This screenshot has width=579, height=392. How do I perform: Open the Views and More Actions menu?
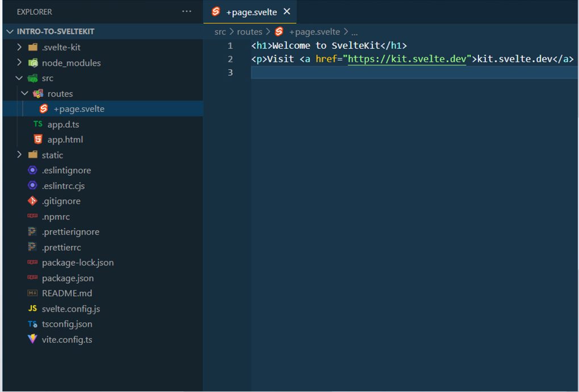[186, 11]
